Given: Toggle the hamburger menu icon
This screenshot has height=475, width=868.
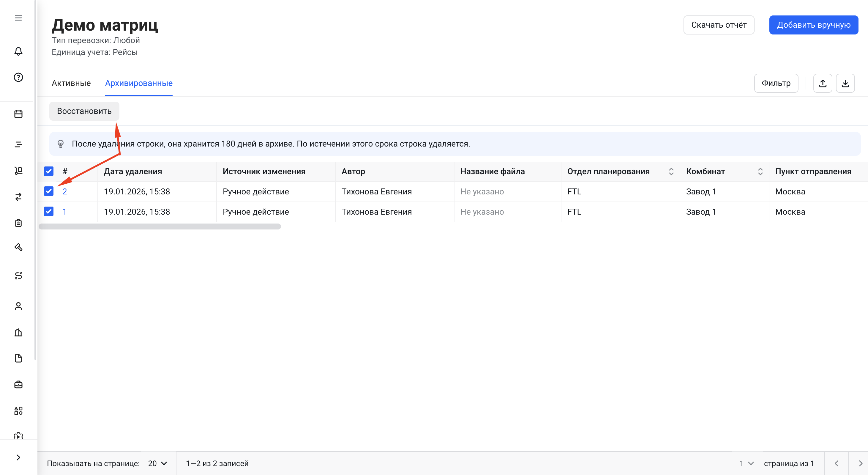Looking at the screenshot, I should click(18, 18).
